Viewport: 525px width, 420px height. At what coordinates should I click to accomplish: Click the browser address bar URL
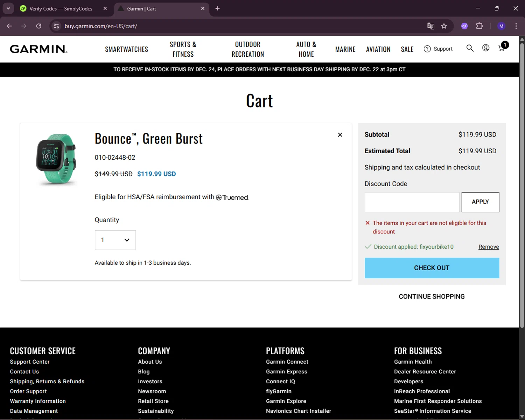(x=101, y=26)
